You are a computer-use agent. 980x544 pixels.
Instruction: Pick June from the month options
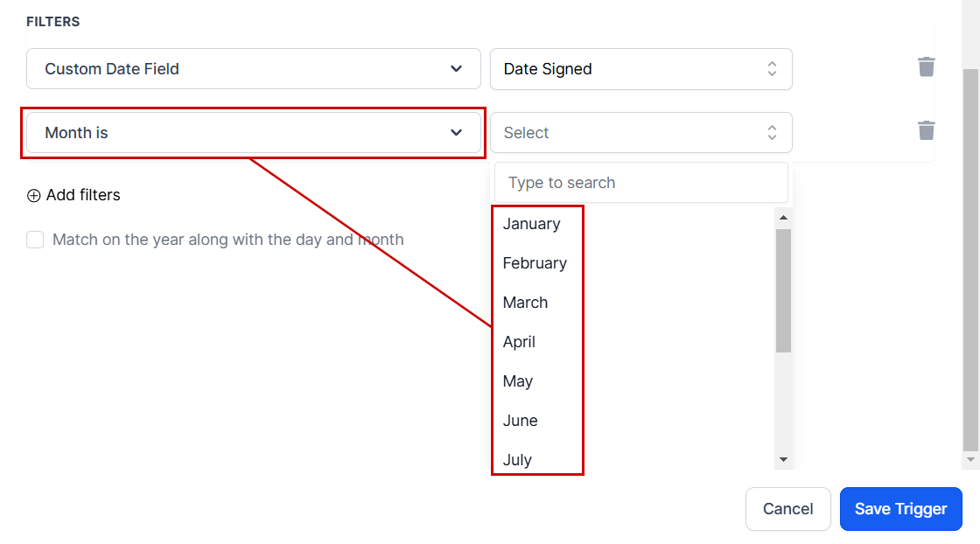520,421
